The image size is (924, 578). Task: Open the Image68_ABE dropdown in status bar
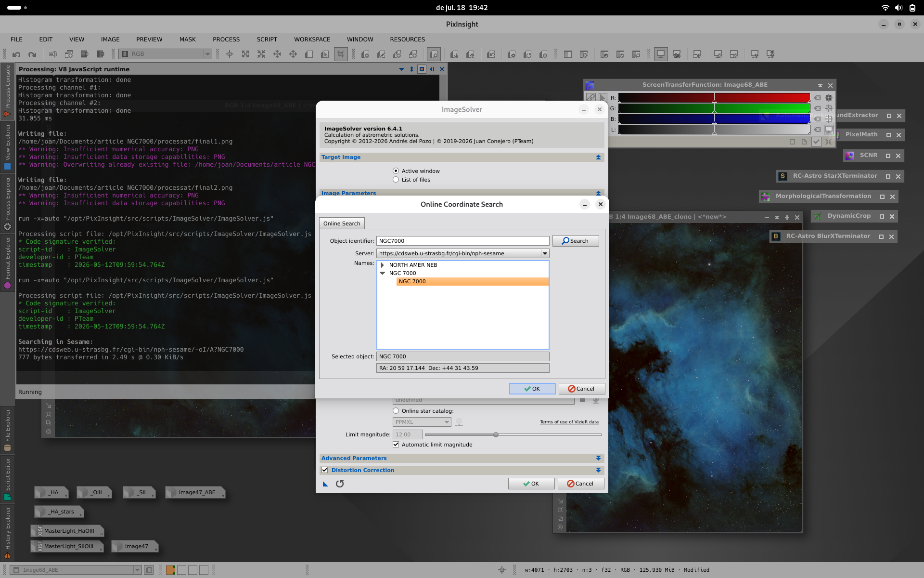coord(137,570)
